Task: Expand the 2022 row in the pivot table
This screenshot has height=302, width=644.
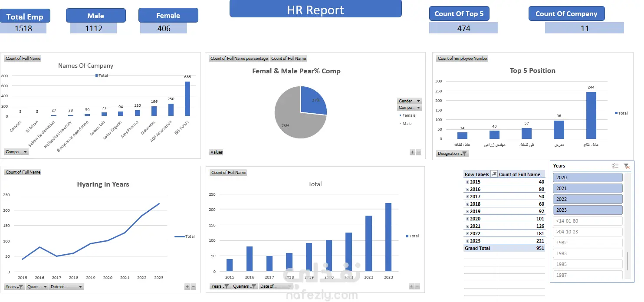Action: [467, 234]
